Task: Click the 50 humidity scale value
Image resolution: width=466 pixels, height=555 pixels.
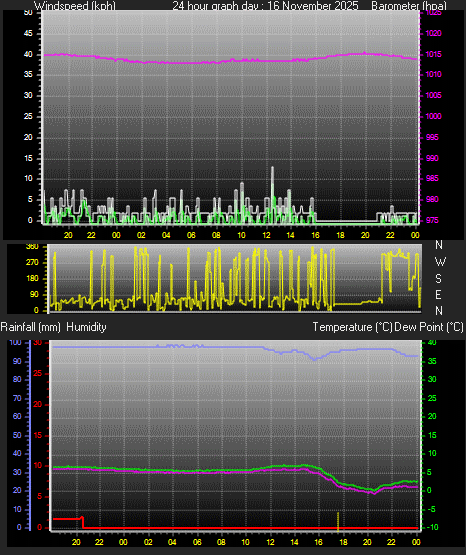Action: point(17,435)
